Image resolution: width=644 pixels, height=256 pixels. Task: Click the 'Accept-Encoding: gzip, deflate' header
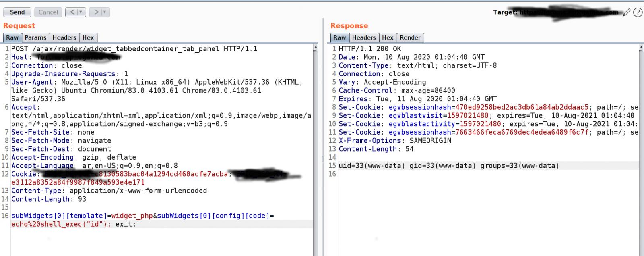pyautogui.click(x=74, y=157)
